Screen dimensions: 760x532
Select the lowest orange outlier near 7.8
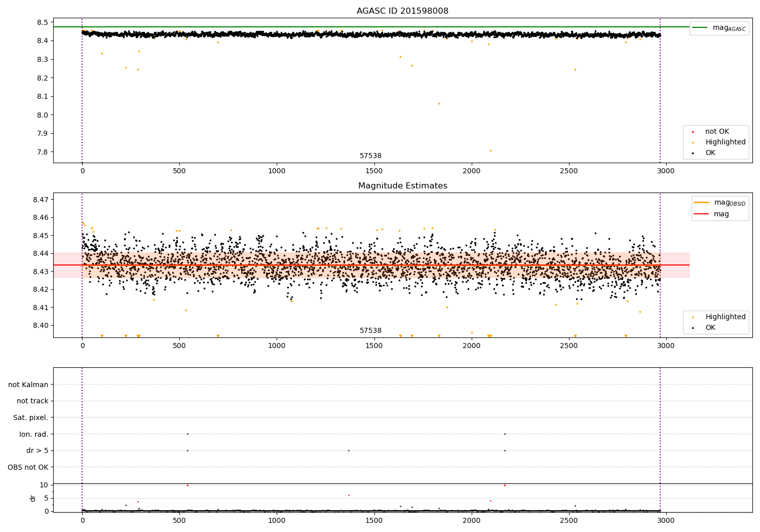490,150
